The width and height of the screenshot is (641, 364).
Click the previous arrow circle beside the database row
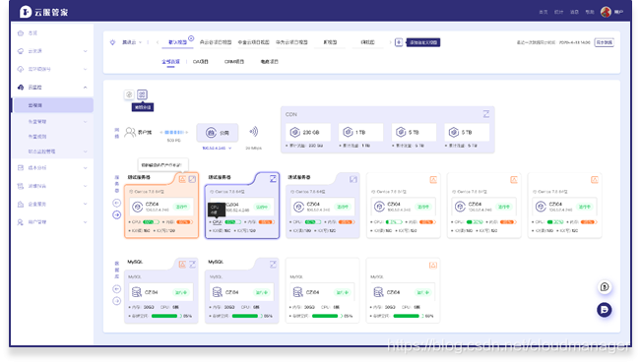pyautogui.click(x=116, y=289)
